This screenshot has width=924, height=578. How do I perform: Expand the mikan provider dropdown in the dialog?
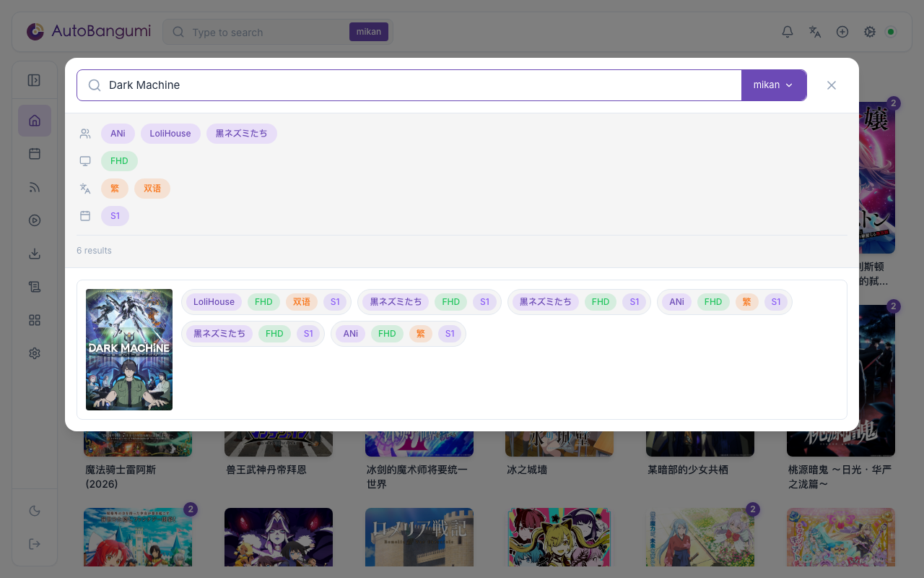tap(774, 85)
